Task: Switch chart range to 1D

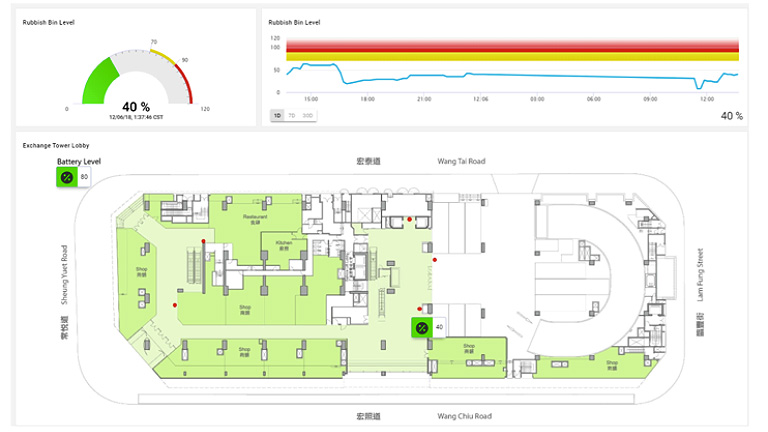Action: pos(277,115)
